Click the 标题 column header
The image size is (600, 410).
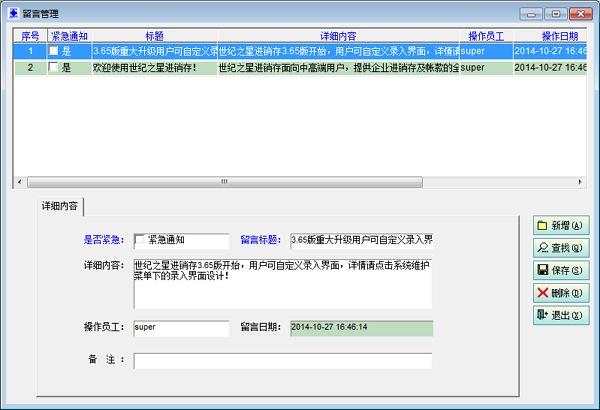155,36
